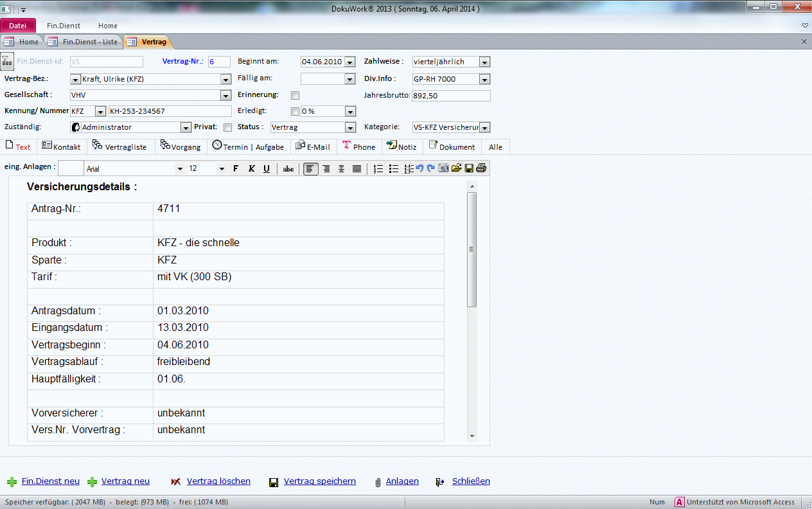This screenshot has width=812, height=509.
Task: Justify the text with block alignment
Action: click(357, 169)
